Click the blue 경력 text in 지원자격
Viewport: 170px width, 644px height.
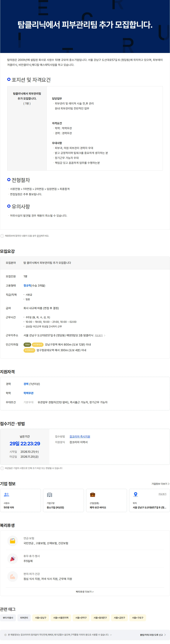[x=26, y=384]
